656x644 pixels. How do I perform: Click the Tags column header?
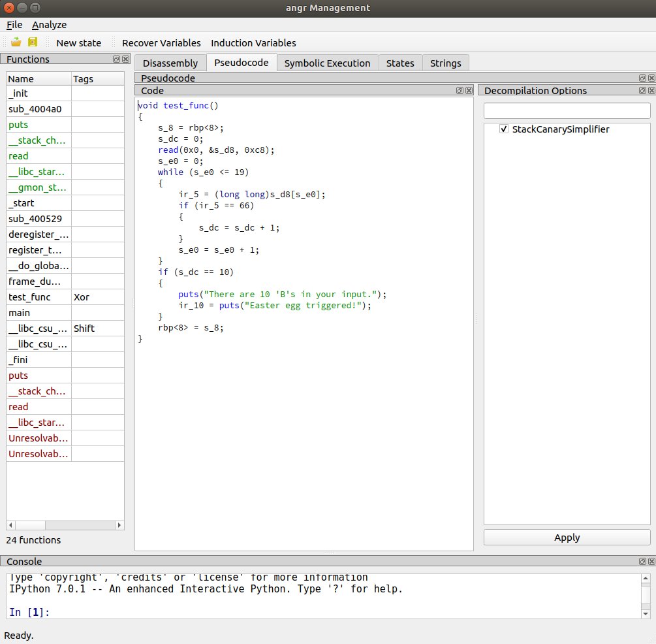tap(98, 79)
